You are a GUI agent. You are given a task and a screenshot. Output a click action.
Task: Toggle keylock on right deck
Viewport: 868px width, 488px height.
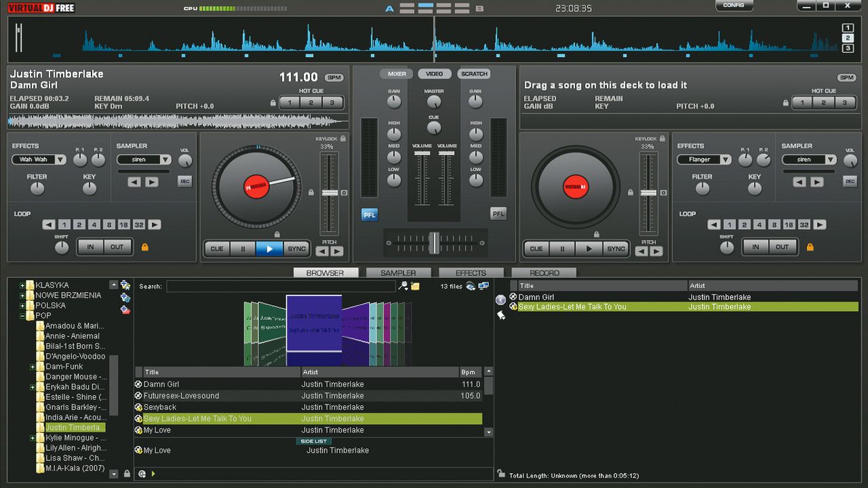(663, 138)
